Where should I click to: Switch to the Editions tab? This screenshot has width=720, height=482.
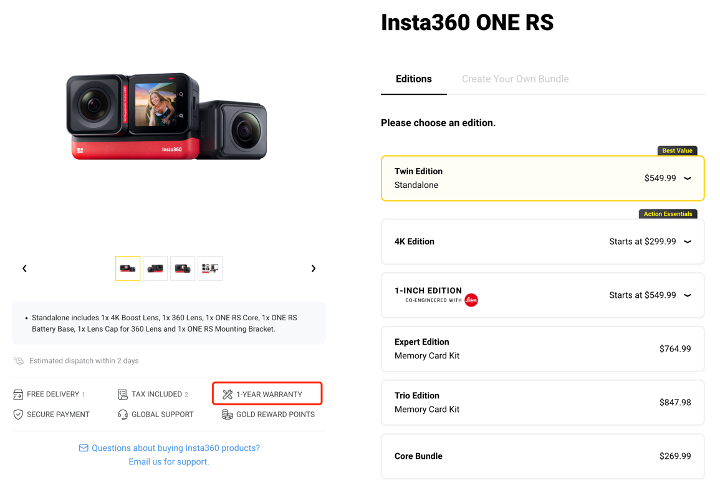tap(414, 79)
